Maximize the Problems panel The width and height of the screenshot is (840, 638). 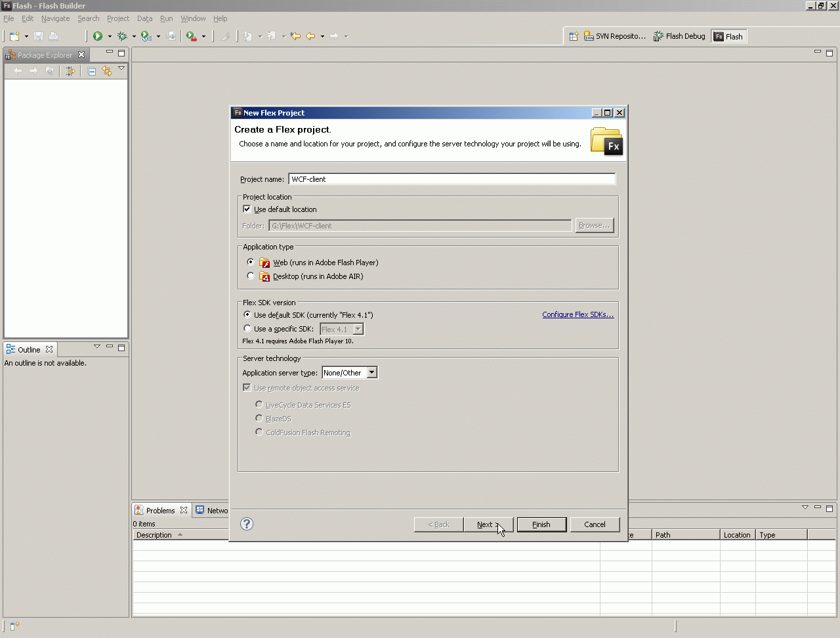[x=829, y=508]
